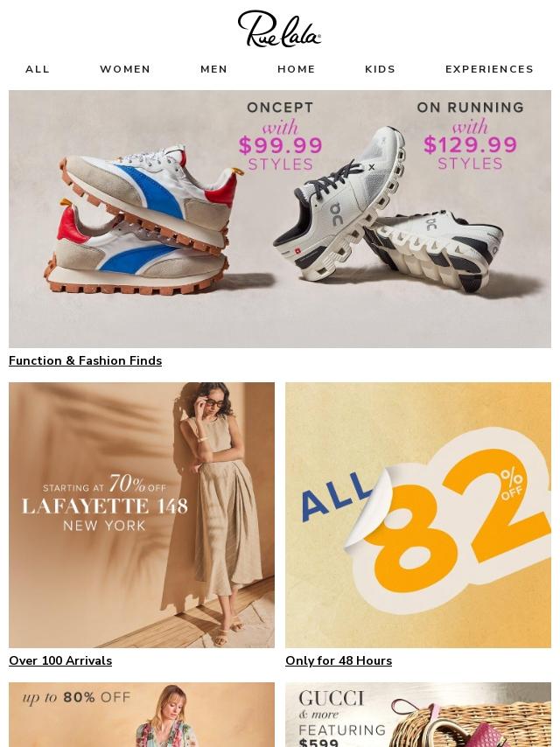The image size is (560, 747).
Task: Select the KIDS navigation item
Action: 381,69
